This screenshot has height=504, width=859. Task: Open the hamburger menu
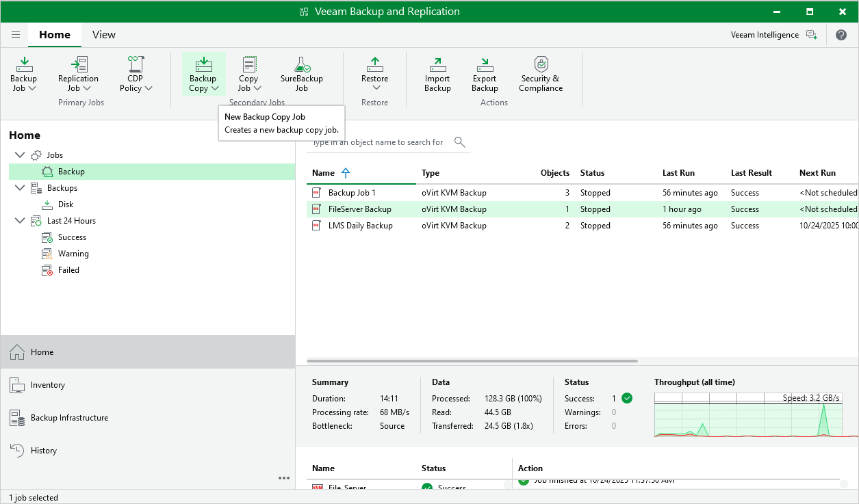(x=15, y=34)
